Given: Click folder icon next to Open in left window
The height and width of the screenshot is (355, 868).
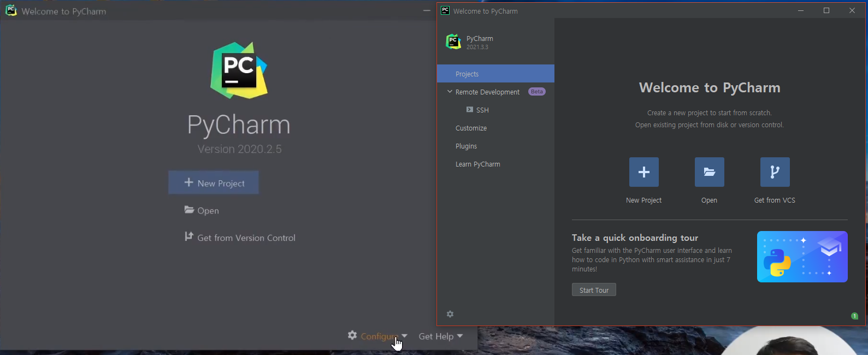Looking at the screenshot, I should pos(189,210).
